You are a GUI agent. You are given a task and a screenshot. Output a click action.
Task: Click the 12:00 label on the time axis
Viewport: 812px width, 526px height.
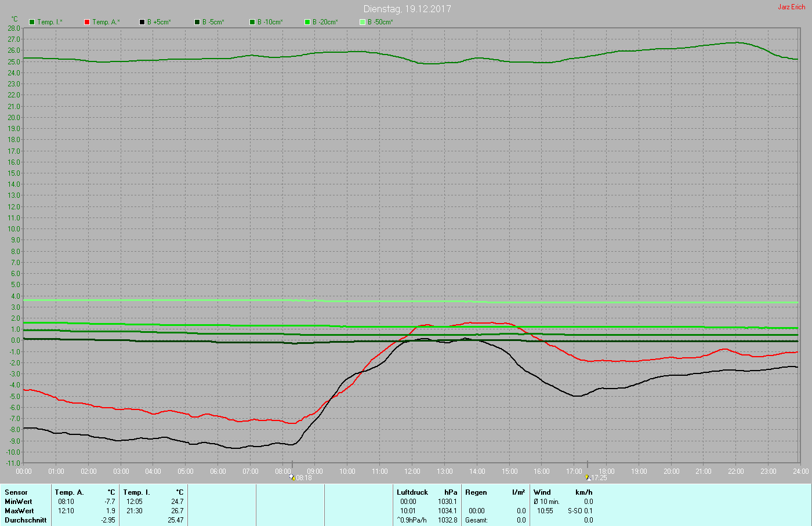click(412, 471)
